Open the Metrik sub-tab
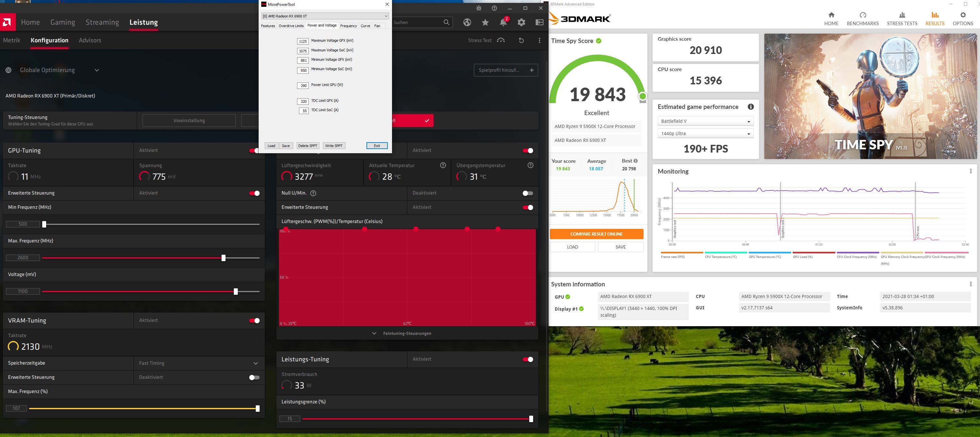Screen dimensions: 980x437 (11, 40)
